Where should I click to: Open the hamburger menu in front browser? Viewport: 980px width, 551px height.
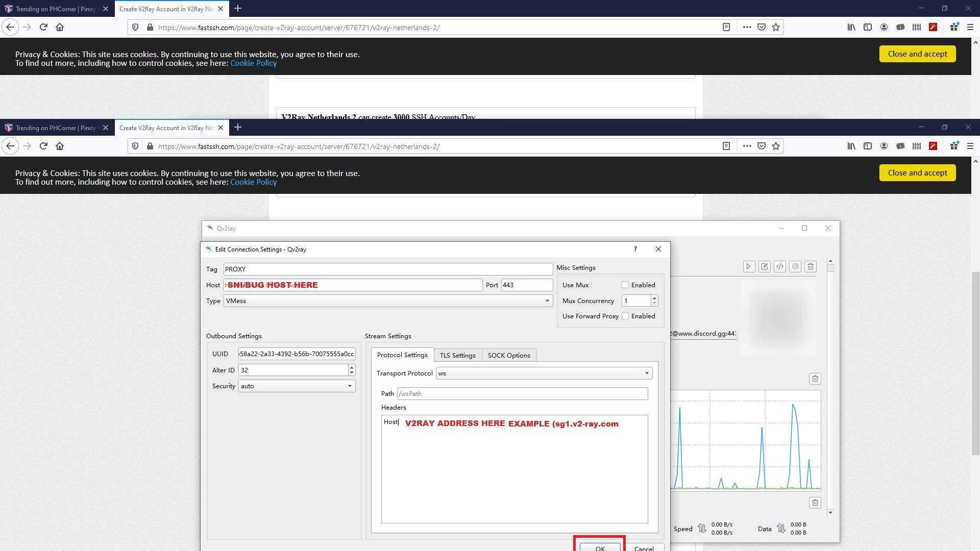(x=970, y=146)
